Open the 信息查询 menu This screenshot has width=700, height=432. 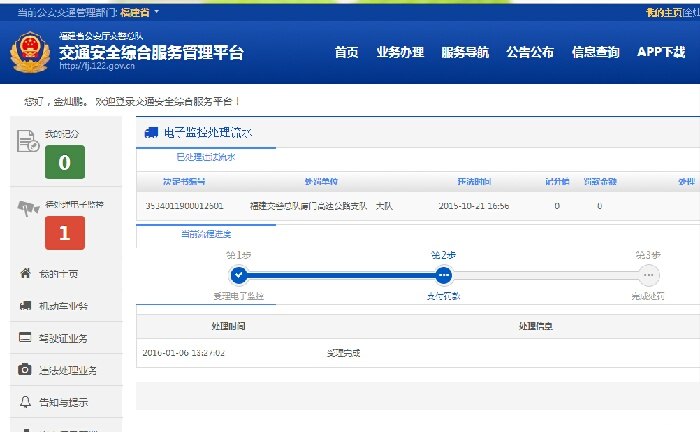[595, 52]
